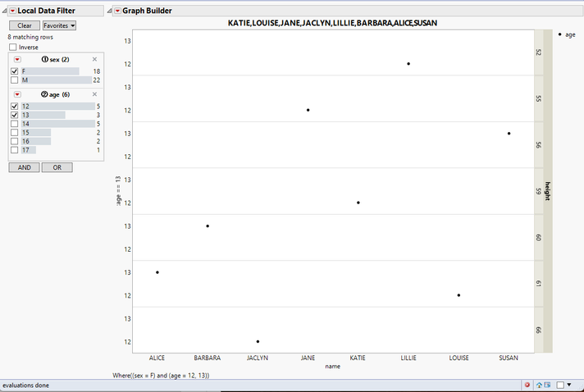Click the LOUISE x-axis label
584x392 pixels.
(x=459, y=358)
